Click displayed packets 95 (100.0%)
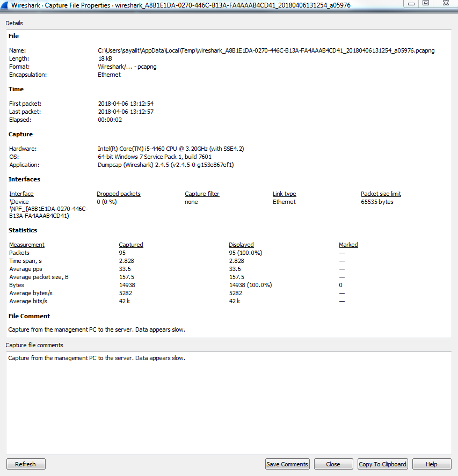Screen dimensions: 458x476 pyautogui.click(x=245, y=253)
